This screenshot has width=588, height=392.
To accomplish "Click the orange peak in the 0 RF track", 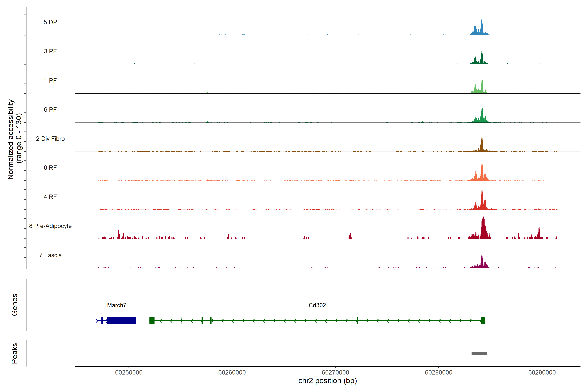I will [x=482, y=172].
